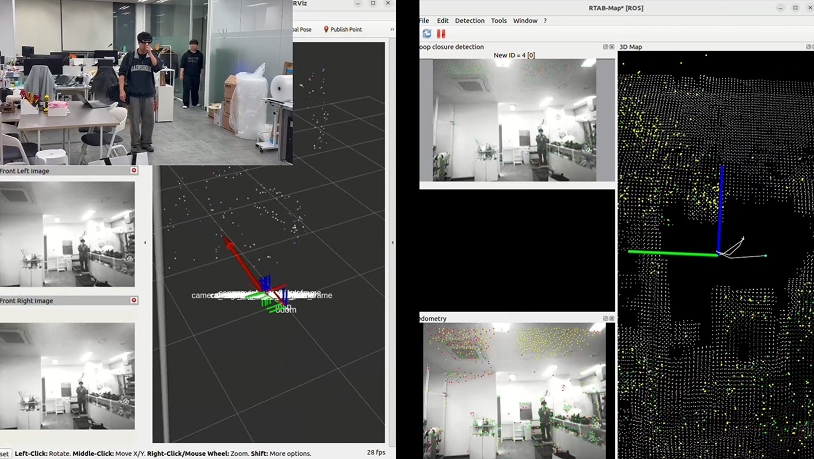This screenshot has width=814, height=459.
Task: Open the ? help menu
Action: click(545, 21)
